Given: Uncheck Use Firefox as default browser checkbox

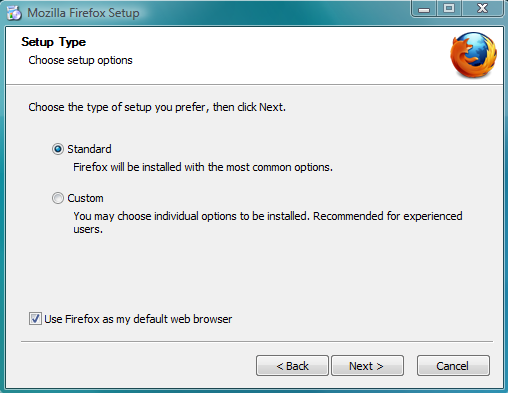Looking at the screenshot, I should pyautogui.click(x=35, y=319).
